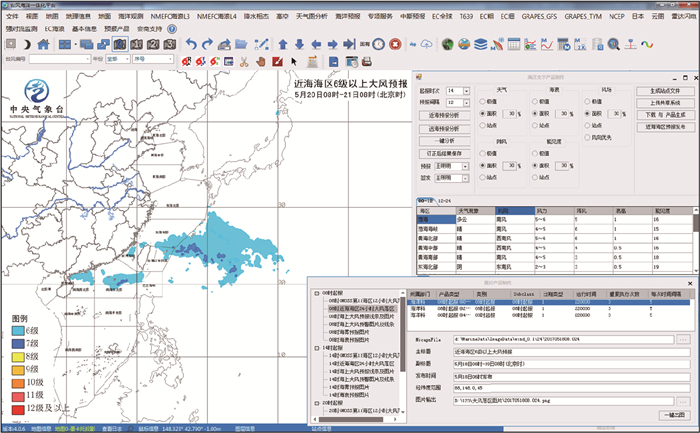Image resolution: width=700 pixels, height=433 pixels.
Task: Click the hand pan tool icon
Action: [259, 60]
